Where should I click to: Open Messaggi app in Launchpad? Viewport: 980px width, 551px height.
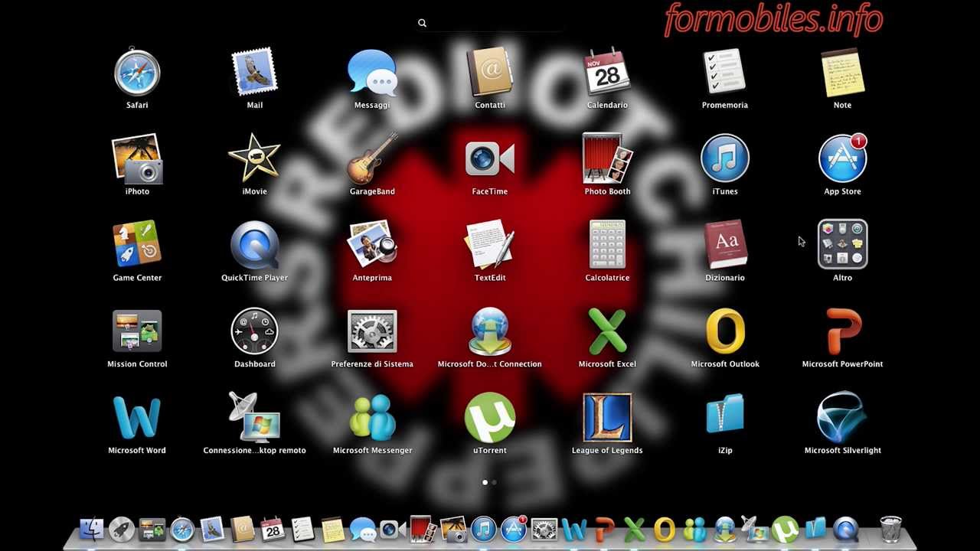[372, 72]
